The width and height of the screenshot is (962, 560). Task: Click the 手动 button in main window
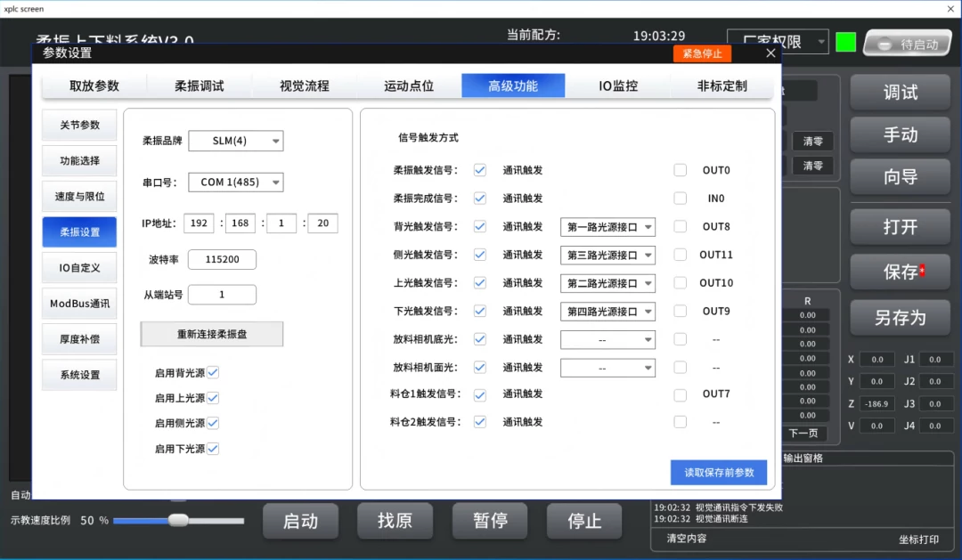(x=900, y=135)
